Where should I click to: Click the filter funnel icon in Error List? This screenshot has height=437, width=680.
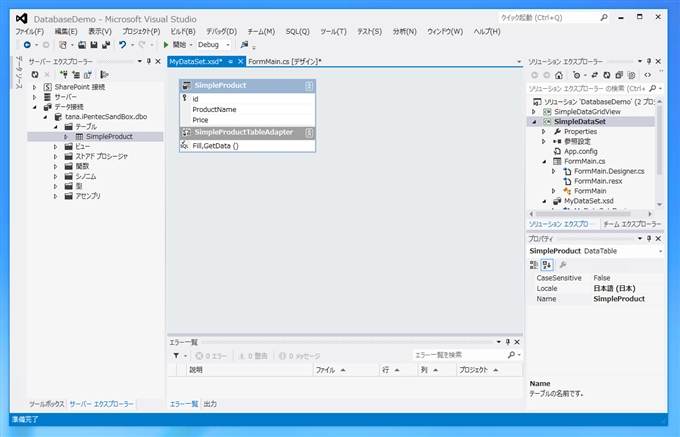coord(176,355)
